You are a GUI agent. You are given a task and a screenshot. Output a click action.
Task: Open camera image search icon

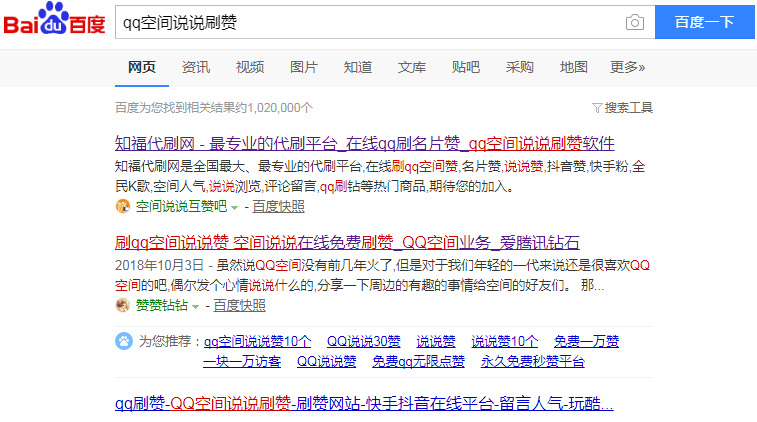(x=634, y=22)
